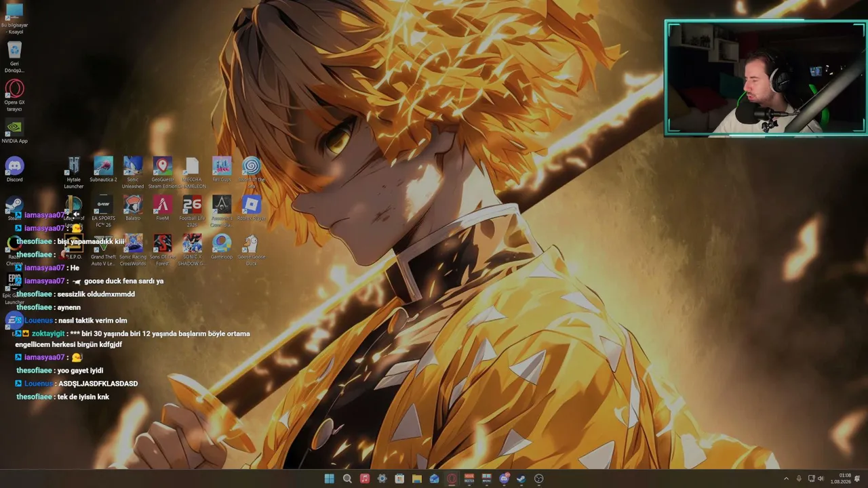The height and width of the screenshot is (488, 868).
Task: Click chat message "aynenn"
Action: [69, 308]
